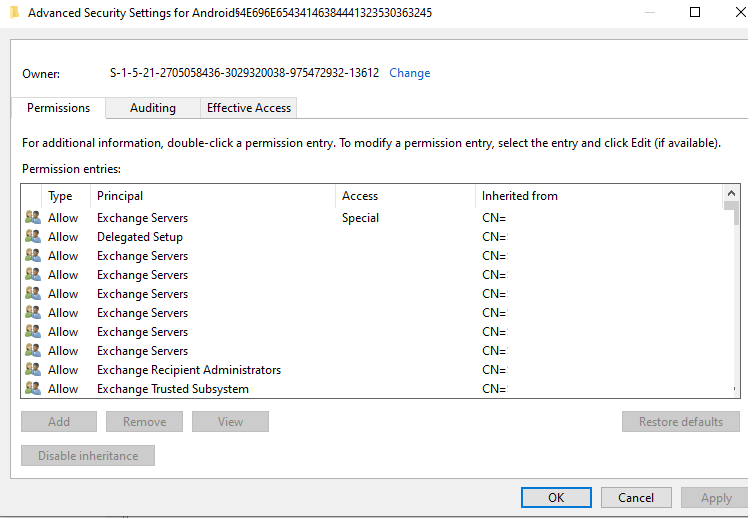
Task: Click the Disable inheritance button
Action: click(88, 456)
